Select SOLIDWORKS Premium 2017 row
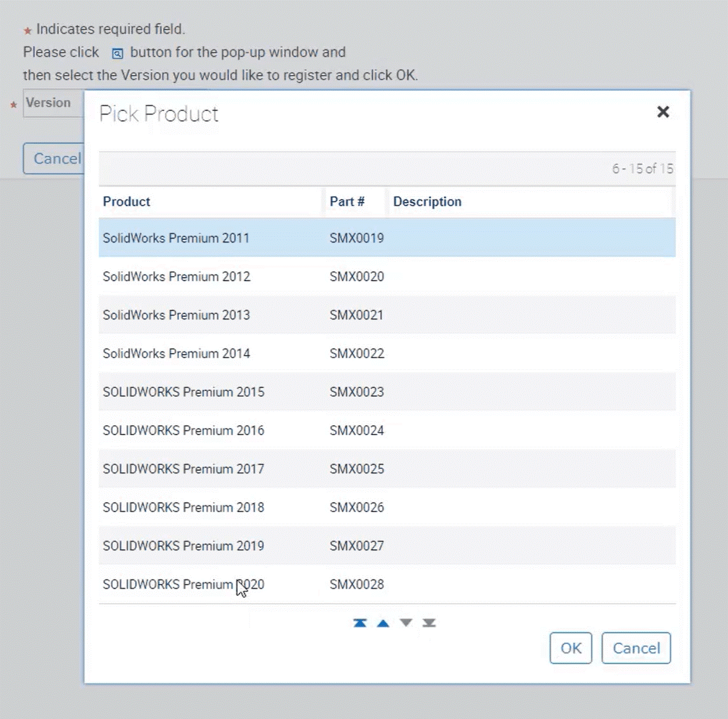728x719 pixels. (x=183, y=469)
